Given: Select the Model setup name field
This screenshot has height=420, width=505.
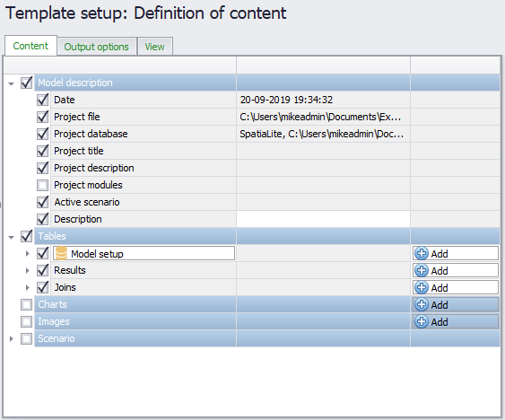Looking at the screenshot, I should pos(144,253).
